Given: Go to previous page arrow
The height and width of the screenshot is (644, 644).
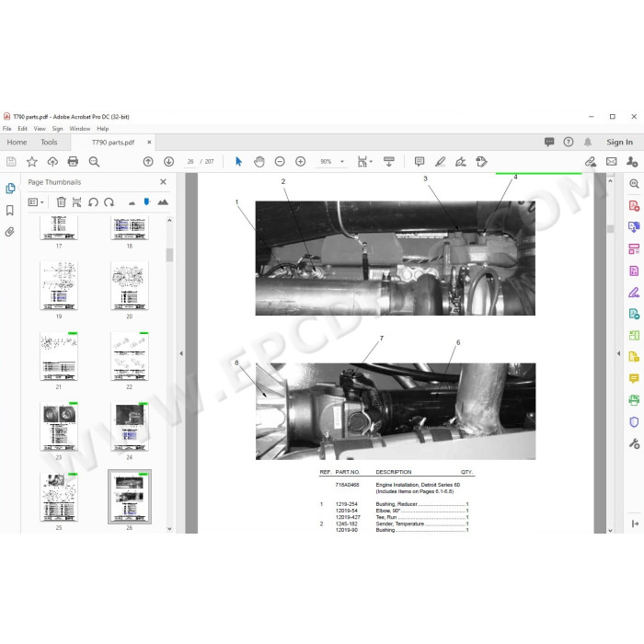Looking at the screenshot, I should [x=148, y=162].
